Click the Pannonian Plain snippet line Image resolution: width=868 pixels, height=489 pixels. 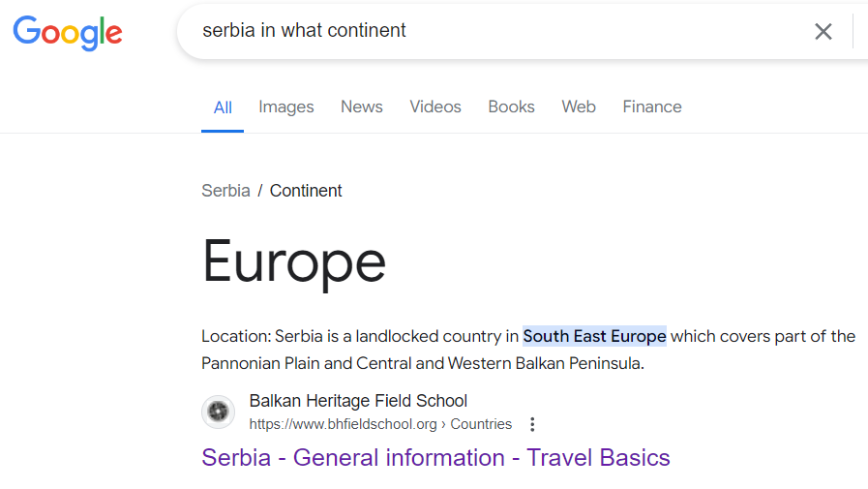pos(423,364)
